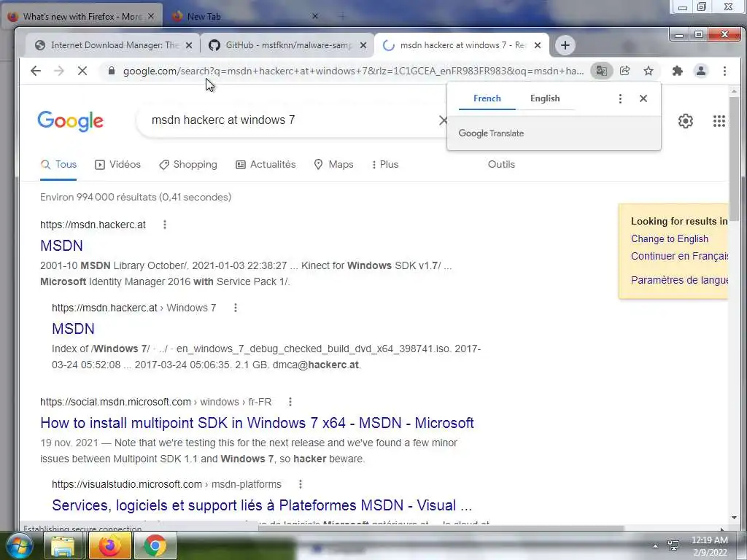The image size is (747, 560).
Task: Open the Extensions puzzle icon
Action: click(678, 71)
